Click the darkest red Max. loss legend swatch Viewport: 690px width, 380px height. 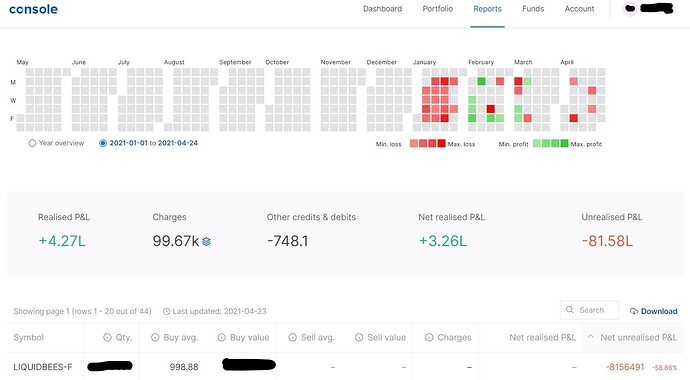click(441, 143)
